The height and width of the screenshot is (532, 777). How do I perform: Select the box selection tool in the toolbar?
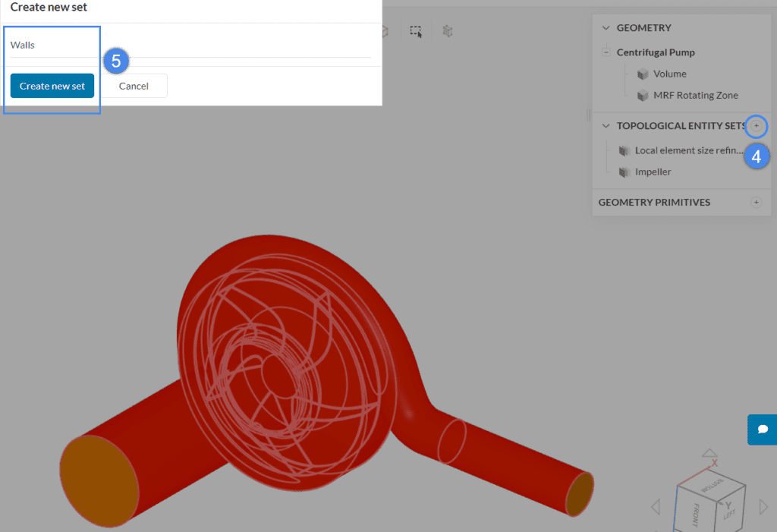coord(416,30)
